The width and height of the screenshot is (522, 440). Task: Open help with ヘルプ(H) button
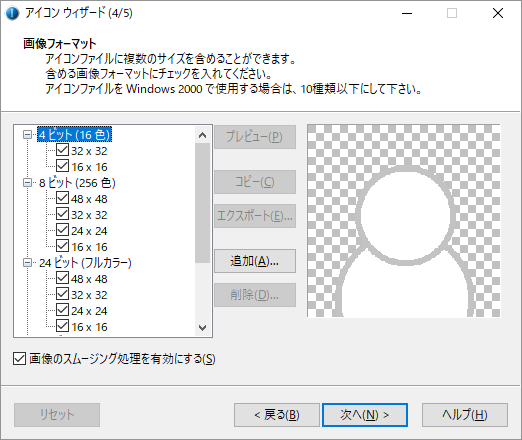tap(465, 415)
